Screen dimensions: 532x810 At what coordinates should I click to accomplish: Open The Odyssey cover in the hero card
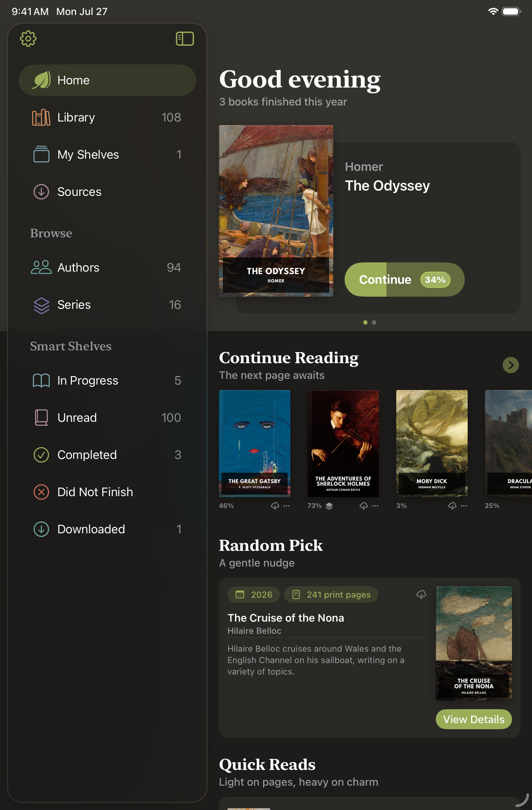point(276,211)
